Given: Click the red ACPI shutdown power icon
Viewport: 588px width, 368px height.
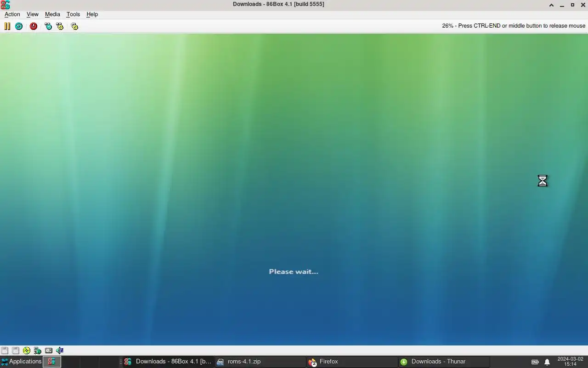Looking at the screenshot, I should (34, 26).
